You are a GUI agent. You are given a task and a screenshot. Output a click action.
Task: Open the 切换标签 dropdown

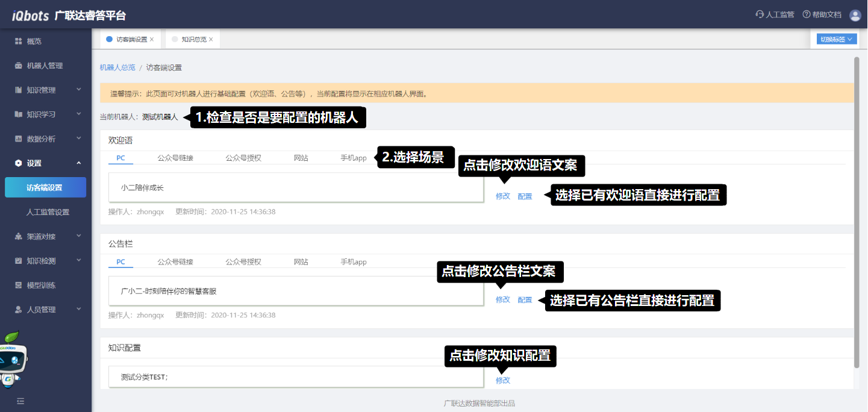pyautogui.click(x=837, y=39)
